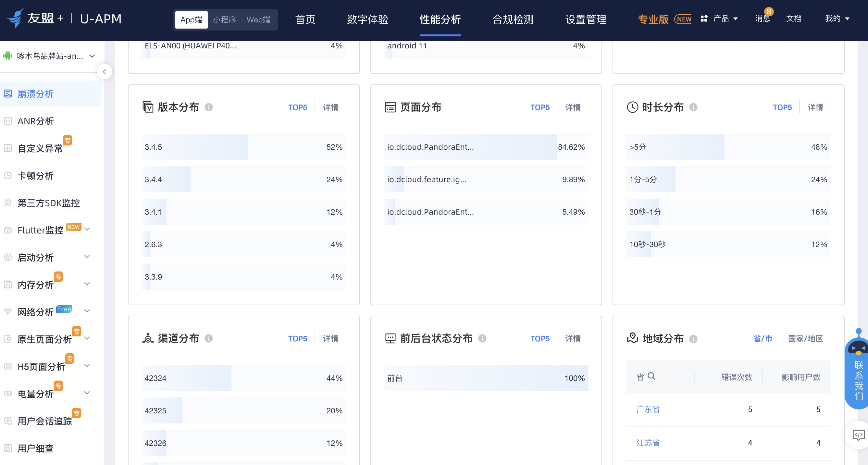Select TOP5 in 渠道分布 card
The height and width of the screenshot is (465, 868).
298,338
